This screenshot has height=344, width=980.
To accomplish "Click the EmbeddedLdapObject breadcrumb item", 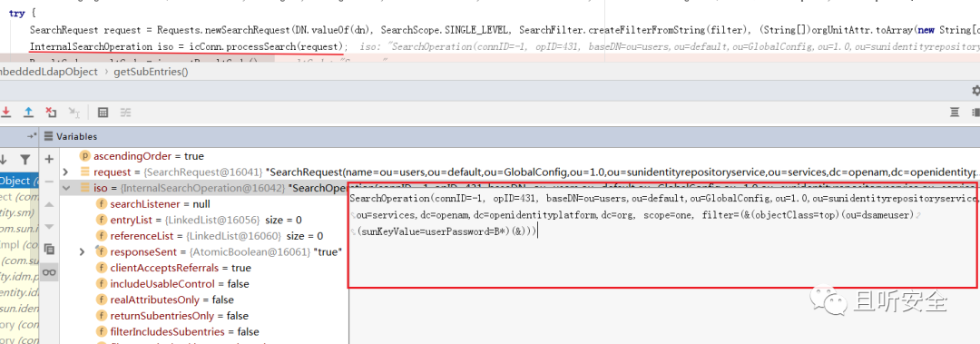I will coord(49,72).
